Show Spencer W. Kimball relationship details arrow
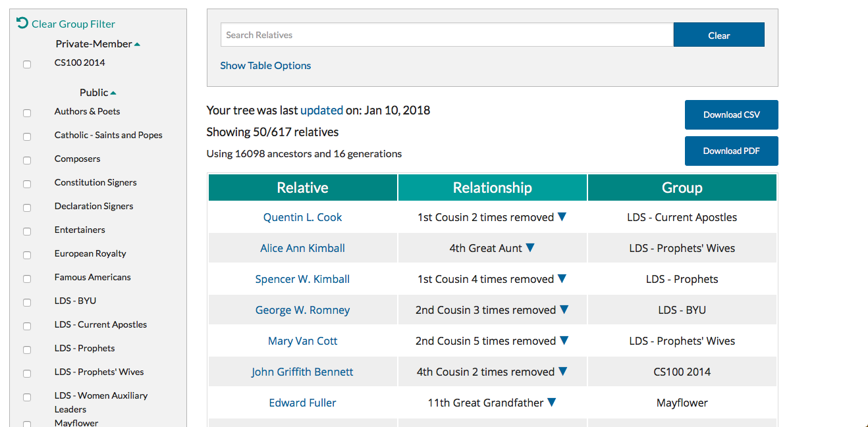This screenshot has height=427, width=868. (562, 279)
